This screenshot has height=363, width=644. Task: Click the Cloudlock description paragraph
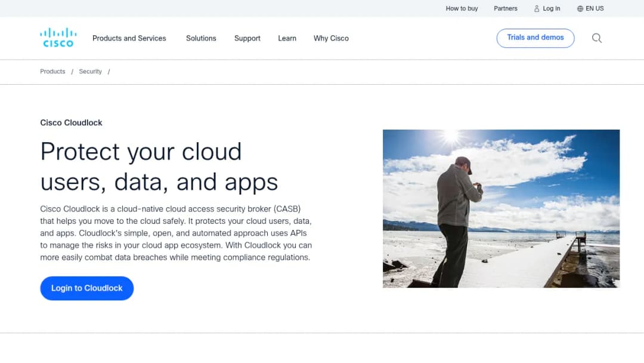click(x=176, y=233)
